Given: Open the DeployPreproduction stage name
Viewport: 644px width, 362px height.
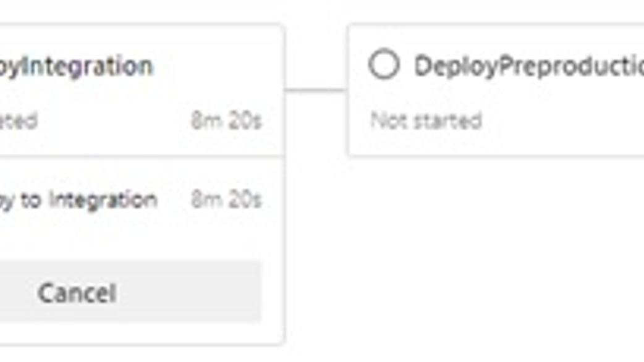Looking at the screenshot, I should point(529,67).
